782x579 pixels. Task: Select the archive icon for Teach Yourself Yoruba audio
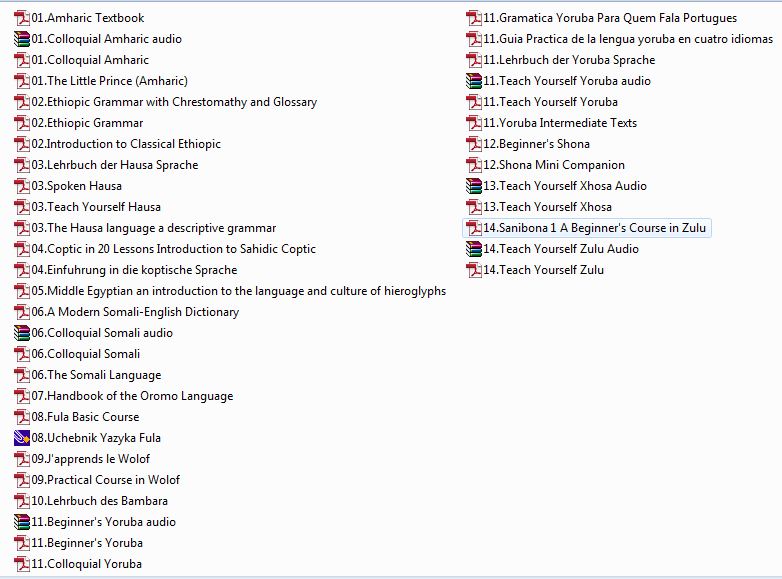click(474, 81)
